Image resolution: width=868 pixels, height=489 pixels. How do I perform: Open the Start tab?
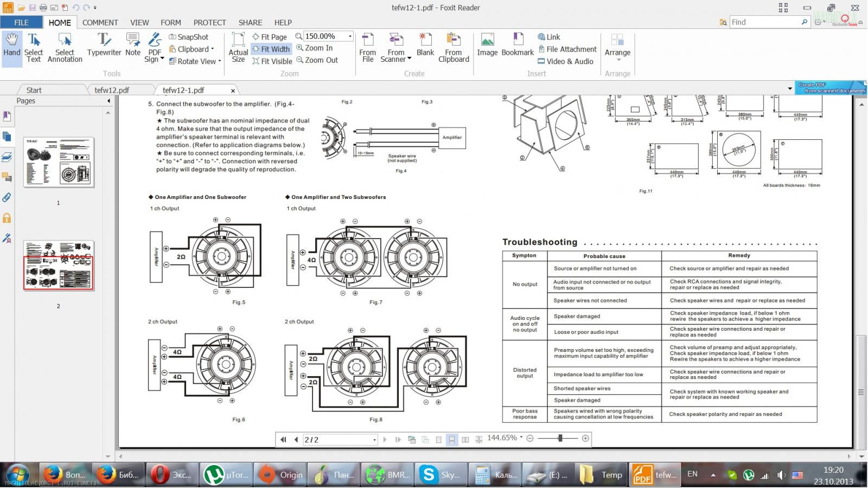click(x=34, y=90)
